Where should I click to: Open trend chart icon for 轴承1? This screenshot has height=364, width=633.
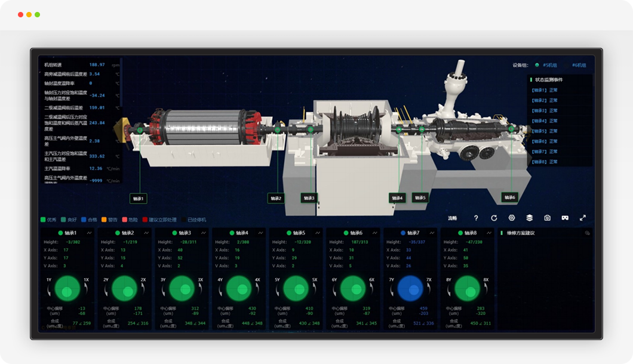89,233
